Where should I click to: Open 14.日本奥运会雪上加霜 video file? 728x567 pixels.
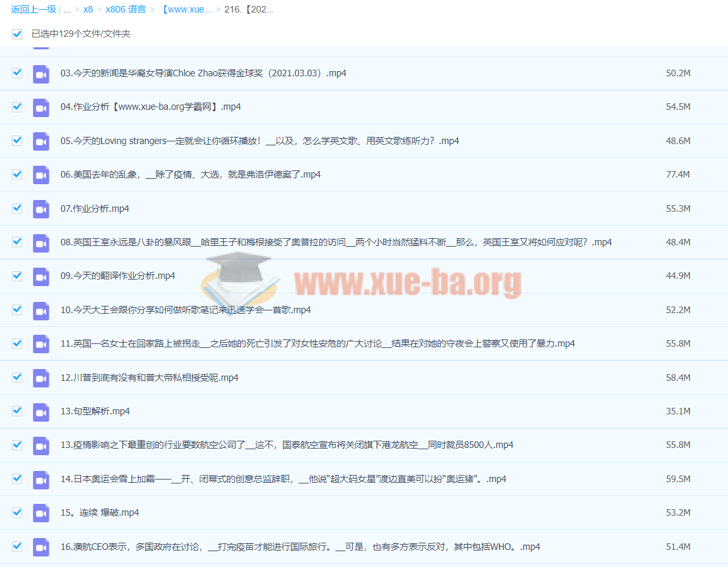[283, 479]
